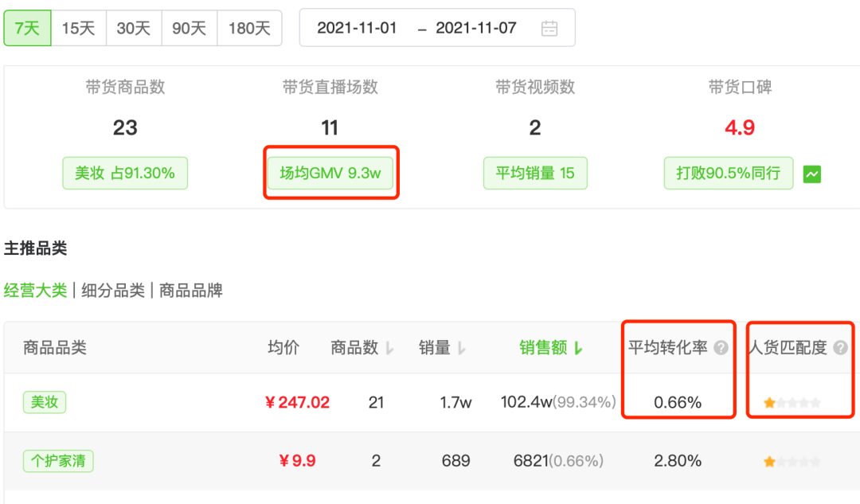Sort by 商品数 column arrow
The image size is (860, 504).
[x=389, y=349]
